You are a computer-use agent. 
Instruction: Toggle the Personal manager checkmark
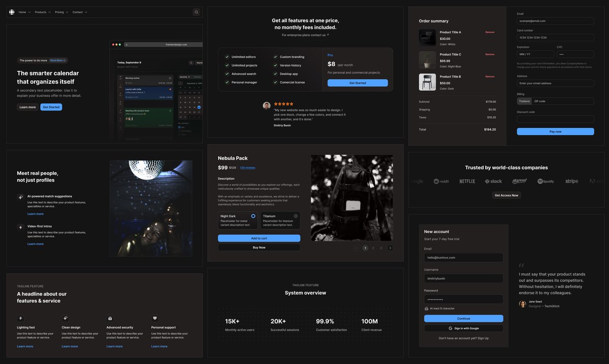(227, 82)
